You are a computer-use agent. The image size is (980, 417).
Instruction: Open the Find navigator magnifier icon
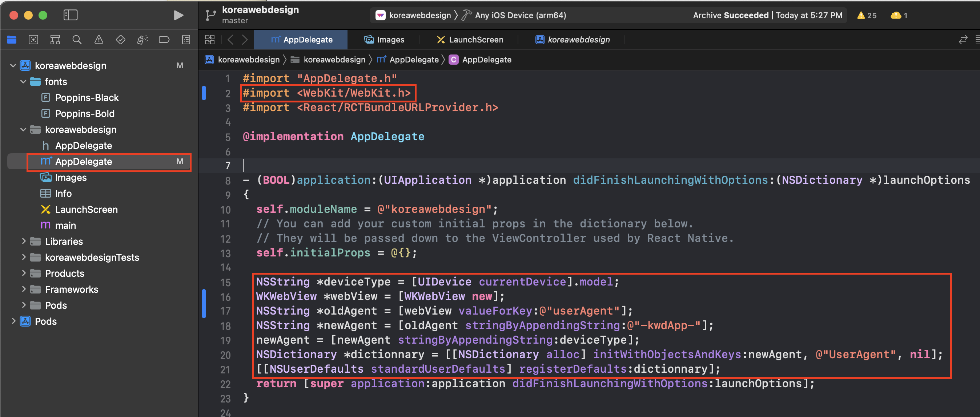point(77,40)
